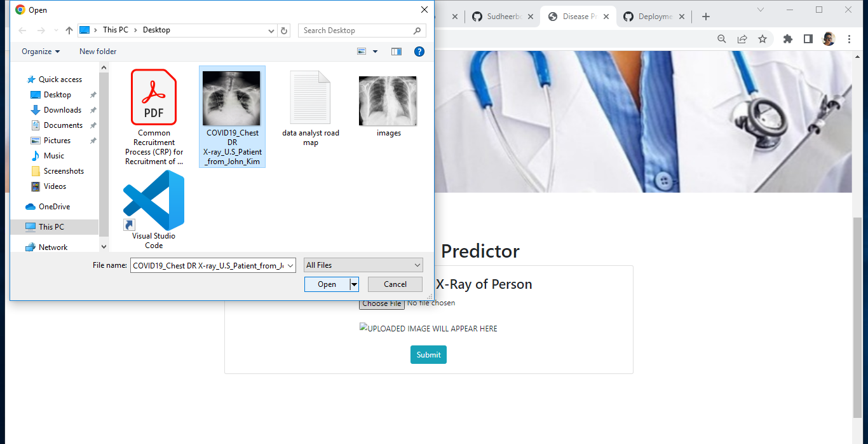Viewport: 868px width, 444px height.
Task: Click the zoom magnifier icon in address bar
Action: point(721,39)
